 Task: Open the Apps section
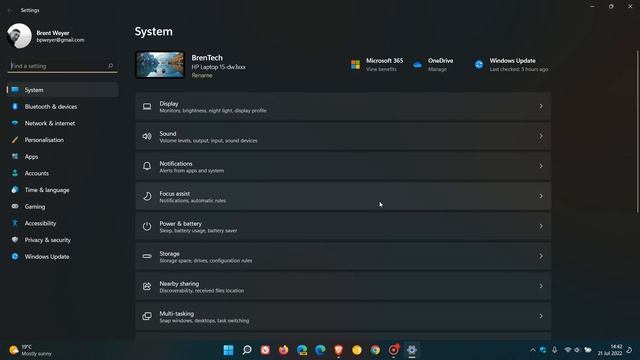pyautogui.click(x=63, y=157)
